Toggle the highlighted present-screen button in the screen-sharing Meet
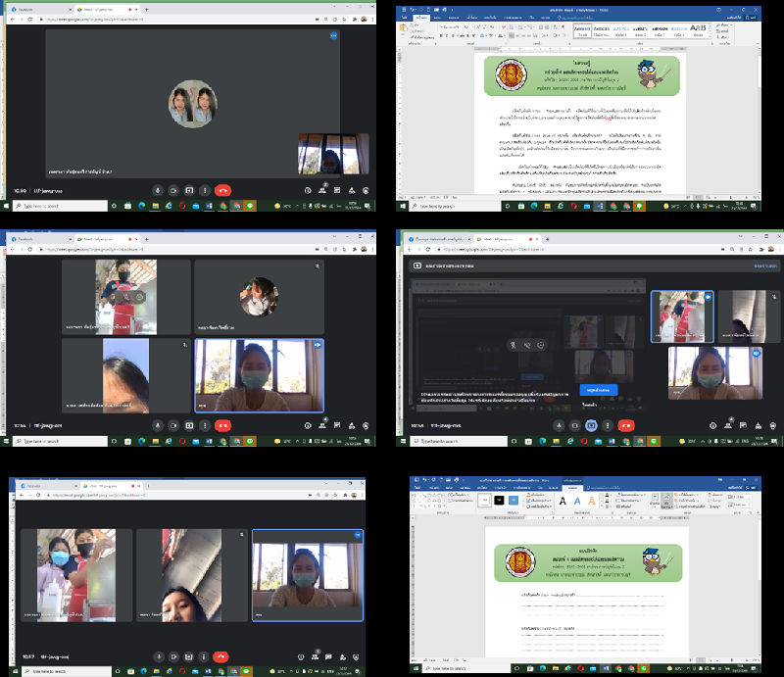This screenshot has width=784, height=677. [x=591, y=425]
